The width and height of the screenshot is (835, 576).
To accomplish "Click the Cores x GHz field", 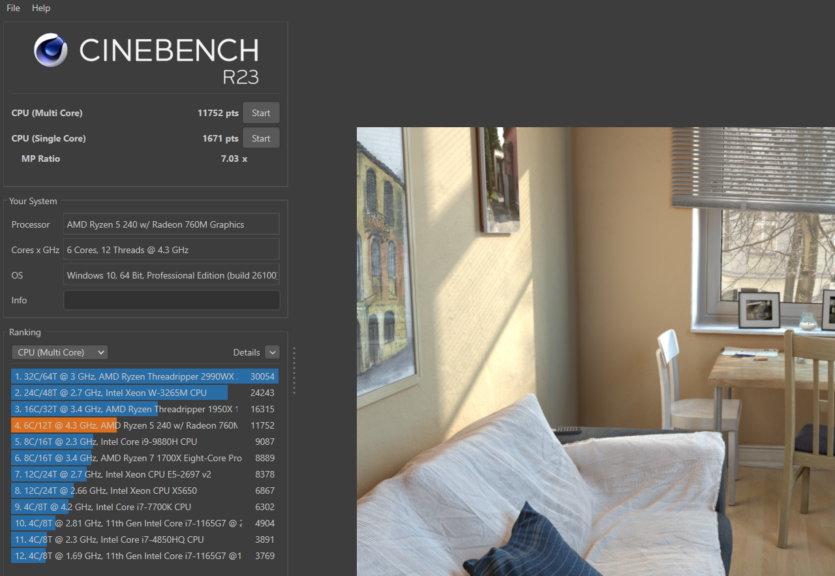I will tap(171, 250).
